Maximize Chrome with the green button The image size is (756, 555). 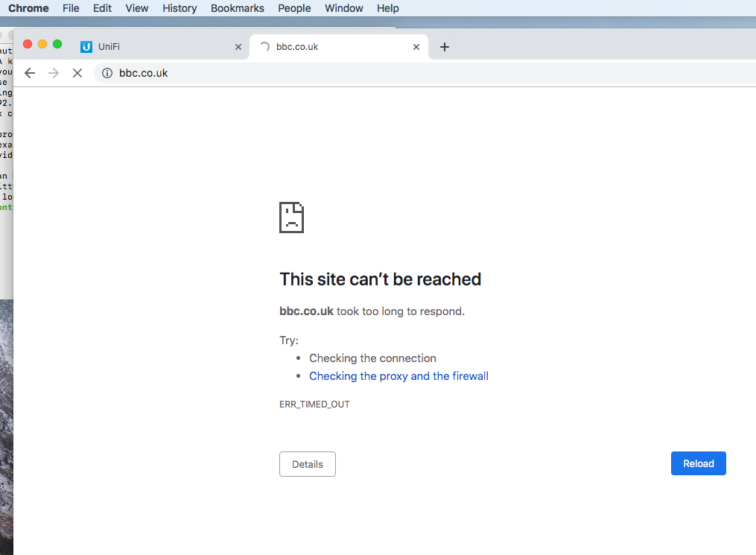57,44
